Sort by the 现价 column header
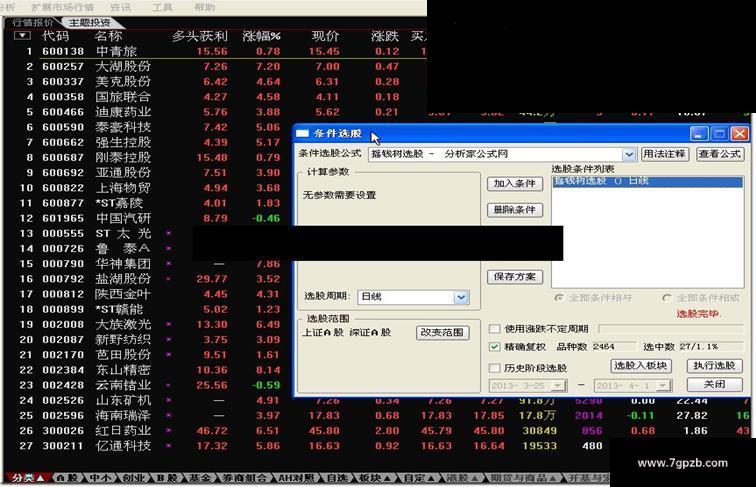 click(325, 36)
